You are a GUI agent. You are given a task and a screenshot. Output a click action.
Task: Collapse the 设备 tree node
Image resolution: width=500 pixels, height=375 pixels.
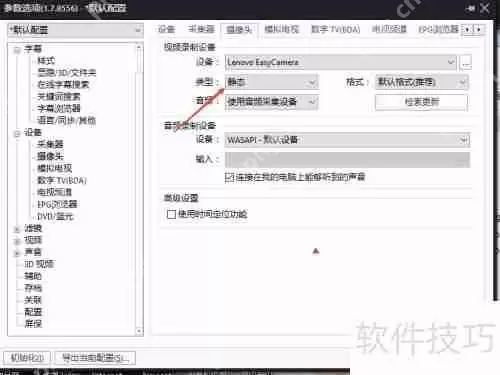(17, 134)
